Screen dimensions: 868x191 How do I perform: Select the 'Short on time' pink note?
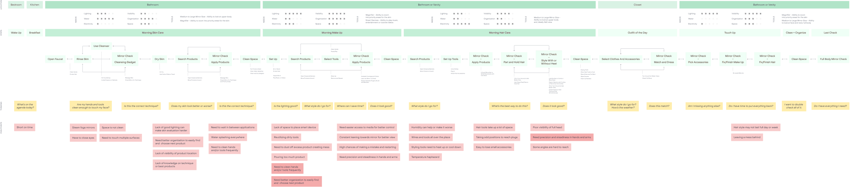click(25, 127)
